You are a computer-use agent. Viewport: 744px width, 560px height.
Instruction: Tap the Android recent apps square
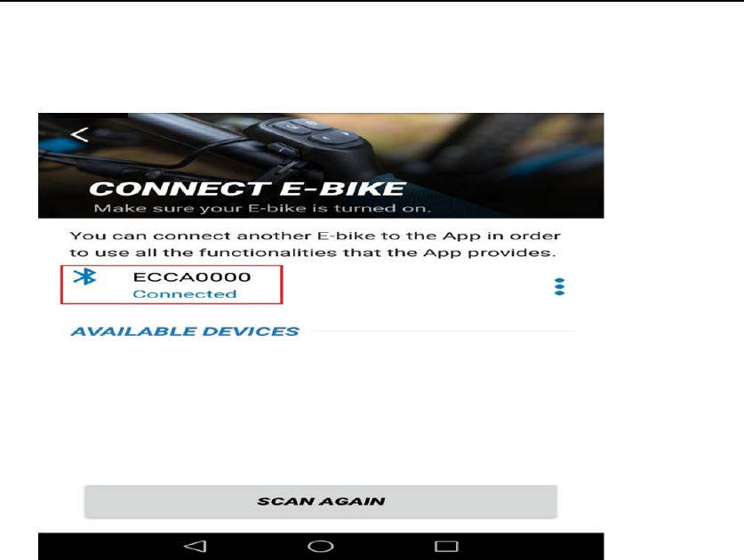(446, 547)
